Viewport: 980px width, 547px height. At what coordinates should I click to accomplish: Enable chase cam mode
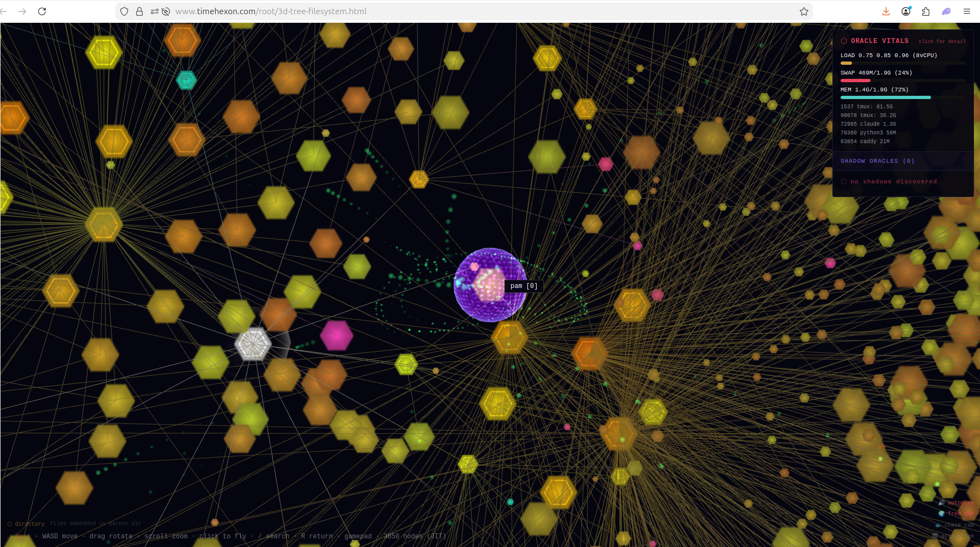(958, 525)
